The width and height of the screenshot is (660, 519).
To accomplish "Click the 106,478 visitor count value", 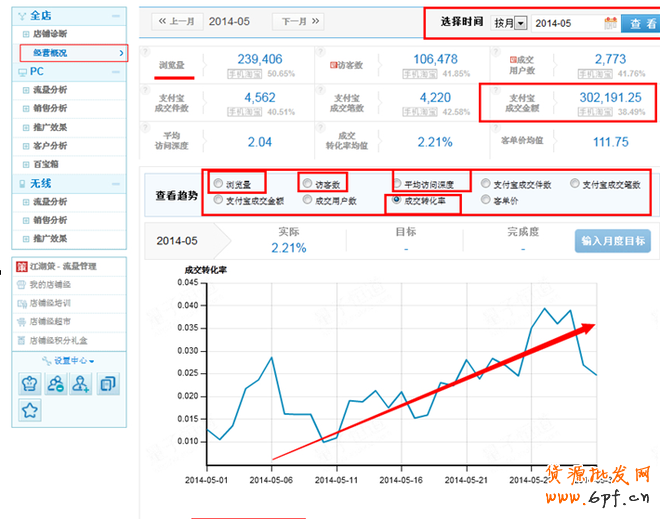I will click(435, 59).
